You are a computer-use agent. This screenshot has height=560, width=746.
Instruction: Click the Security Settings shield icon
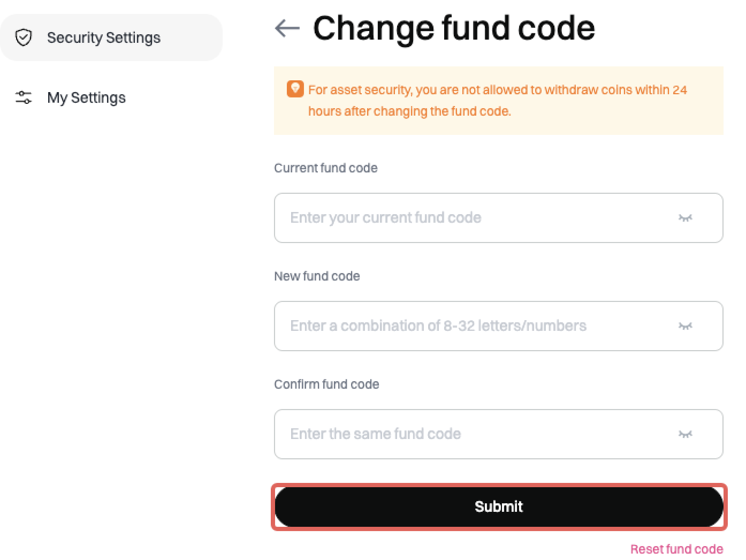pos(24,37)
